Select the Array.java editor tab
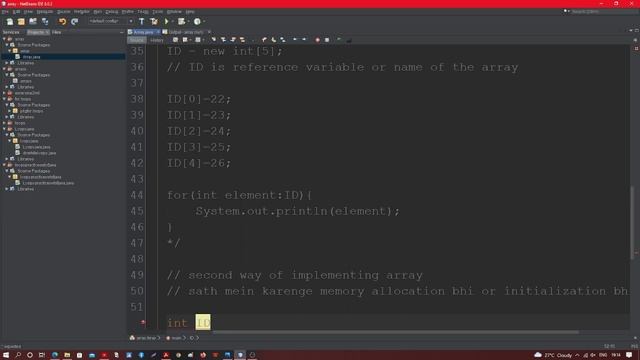This screenshot has height=360, width=640. [x=144, y=32]
